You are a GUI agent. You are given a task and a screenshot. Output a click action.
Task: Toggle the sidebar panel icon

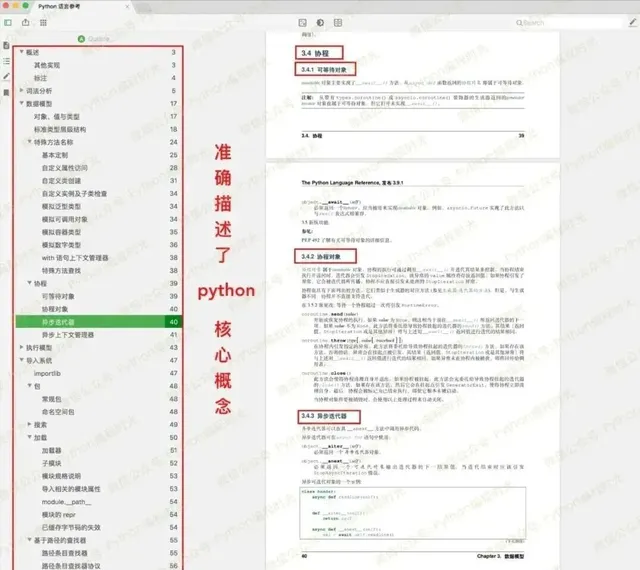[8, 23]
